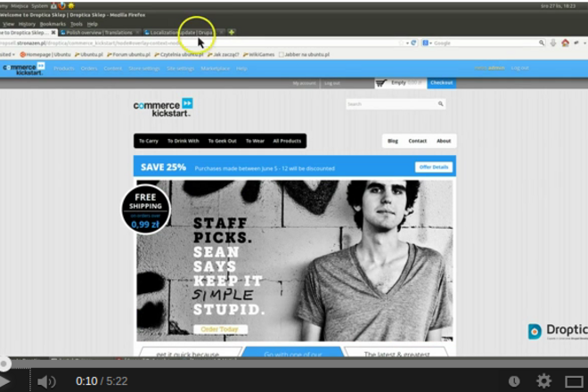Open Homepage Ubuntu bookmark
The image size is (588, 392).
point(45,54)
